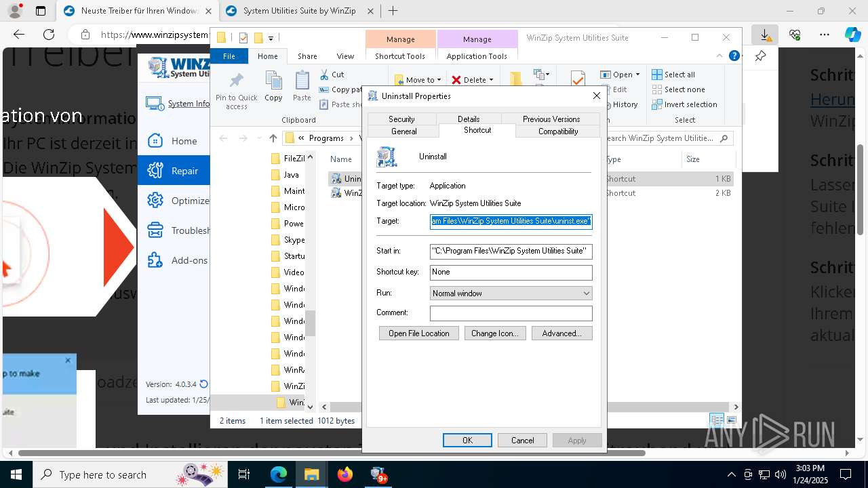
Task: Click Cancel in Uninstall Properties
Action: pyautogui.click(x=522, y=441)
